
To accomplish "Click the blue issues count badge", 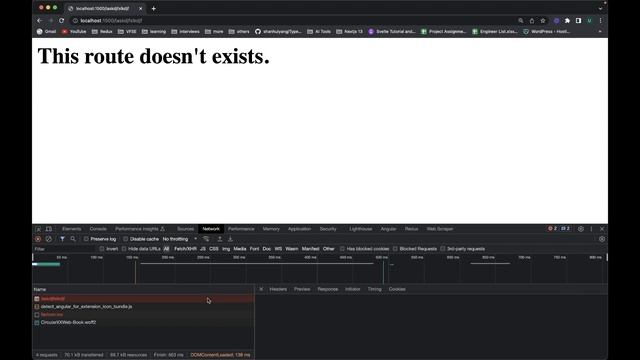I will pos(565,229).
